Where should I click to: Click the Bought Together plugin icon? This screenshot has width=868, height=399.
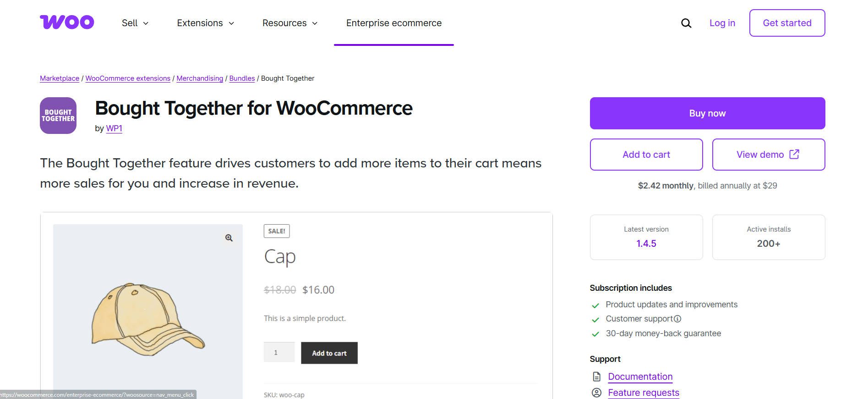pyautogui.click(x=58, y=116)
